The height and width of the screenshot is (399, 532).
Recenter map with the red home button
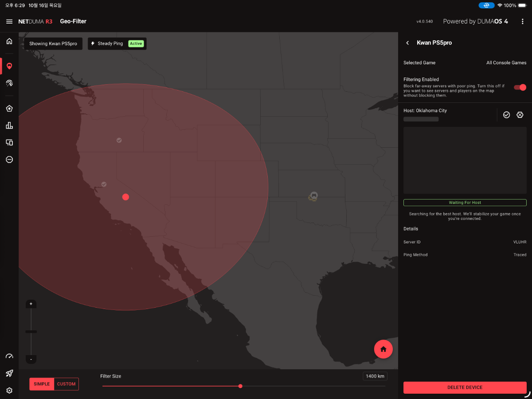383,349
